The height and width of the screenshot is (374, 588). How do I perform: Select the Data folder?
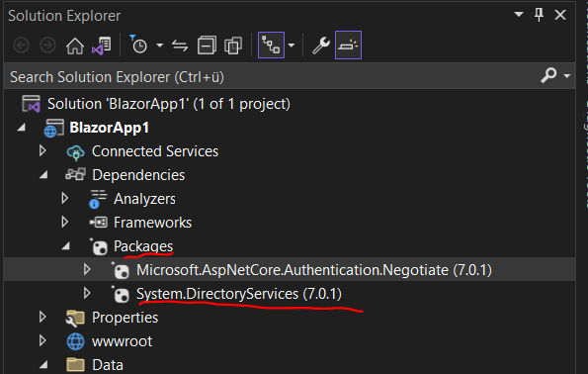pyautogui.click(x=108, y=365)
